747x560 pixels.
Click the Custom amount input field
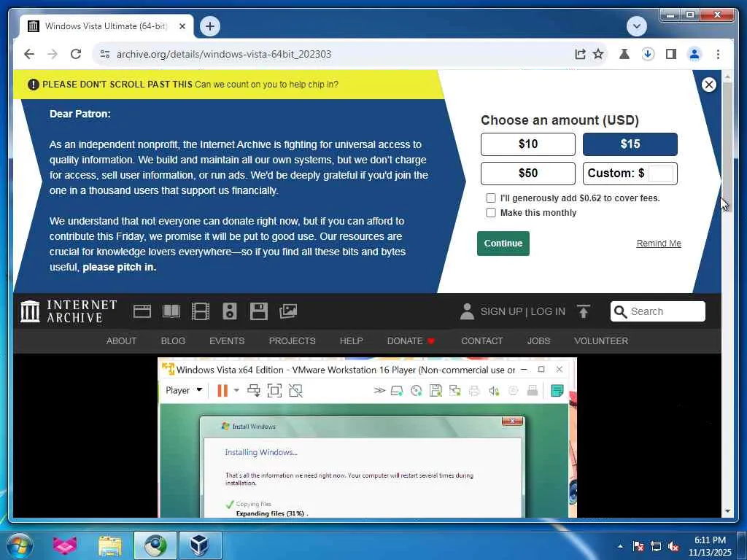click(x=661, y=174)
